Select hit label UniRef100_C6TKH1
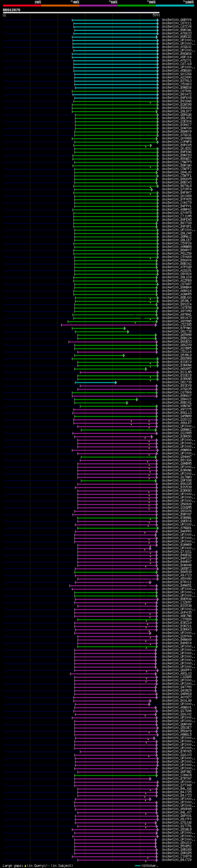197x868 pixels. tap(176, 91)
